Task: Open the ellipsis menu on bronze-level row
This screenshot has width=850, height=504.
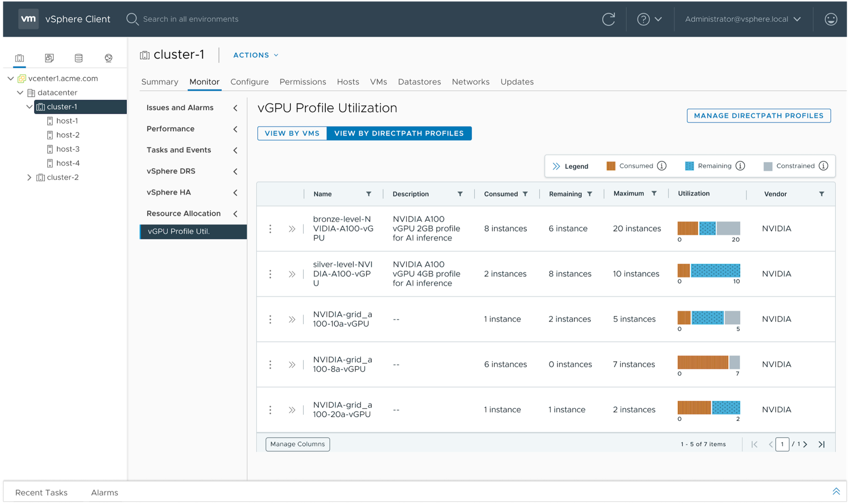Action: click(x=270, y=228)
